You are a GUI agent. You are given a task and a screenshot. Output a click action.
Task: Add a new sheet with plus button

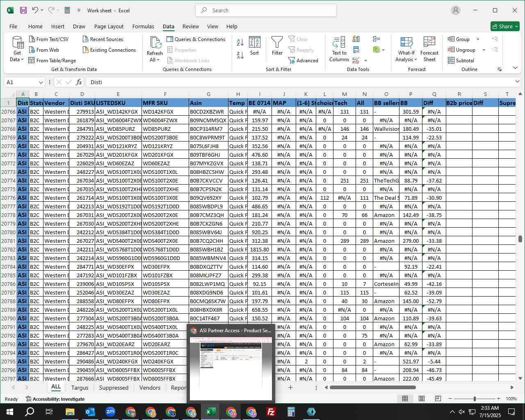(290, 388)
